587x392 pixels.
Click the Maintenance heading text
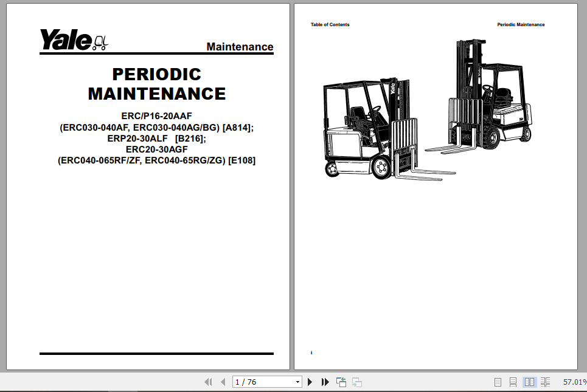(240, 47)
